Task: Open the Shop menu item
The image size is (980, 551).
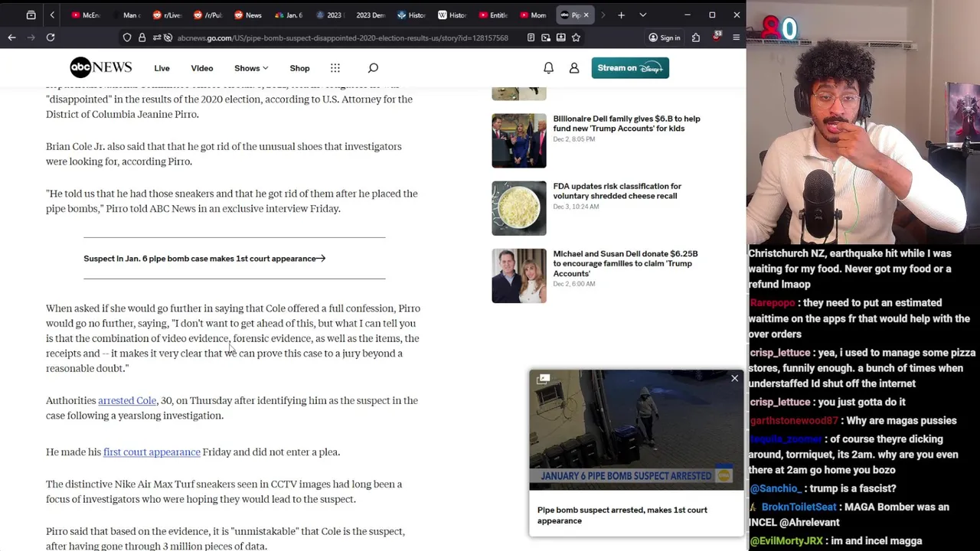Action: click(x=299, y=68)
